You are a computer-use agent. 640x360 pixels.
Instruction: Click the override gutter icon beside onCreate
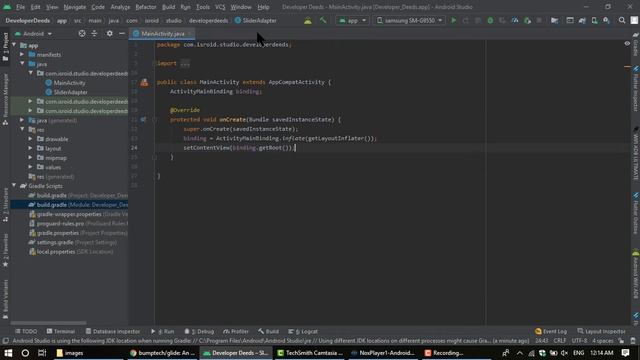pos(143,120)
